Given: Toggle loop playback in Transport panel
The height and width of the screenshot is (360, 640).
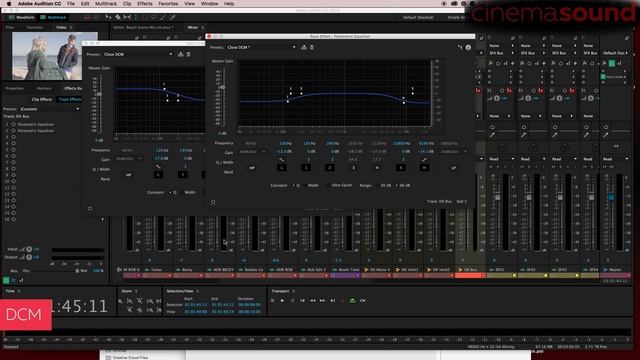Looking at the screenshot, I should (x=353, y=301).
